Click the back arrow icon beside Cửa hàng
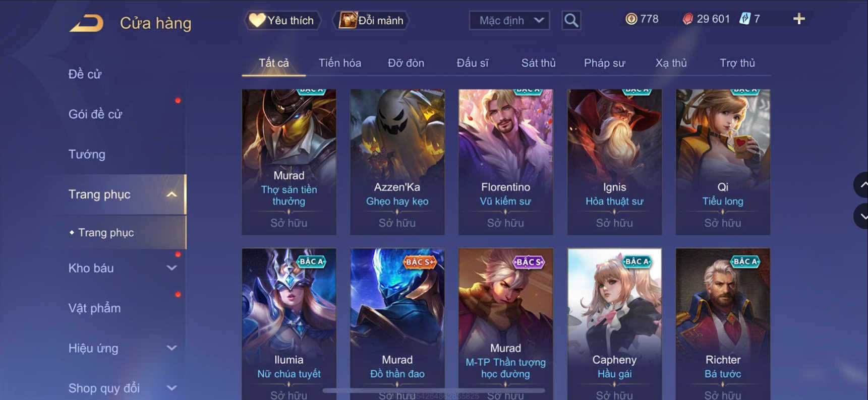This screenshot has width=868, height=400. (x=87, y=23)
